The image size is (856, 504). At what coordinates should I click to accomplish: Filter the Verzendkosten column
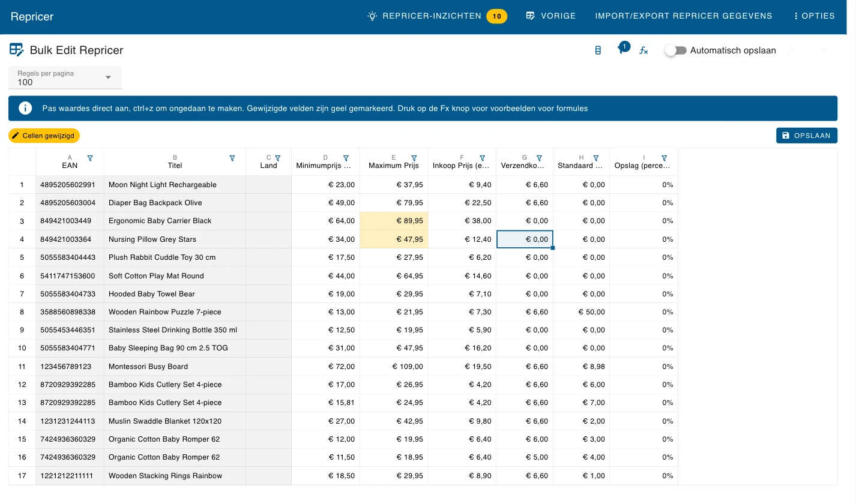(539, 158)
